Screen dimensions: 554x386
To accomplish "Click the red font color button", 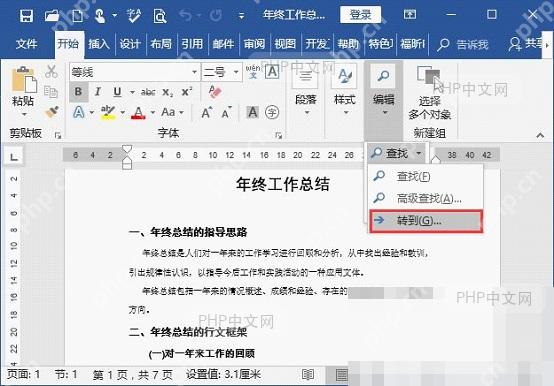I will (x=138, y=113).
